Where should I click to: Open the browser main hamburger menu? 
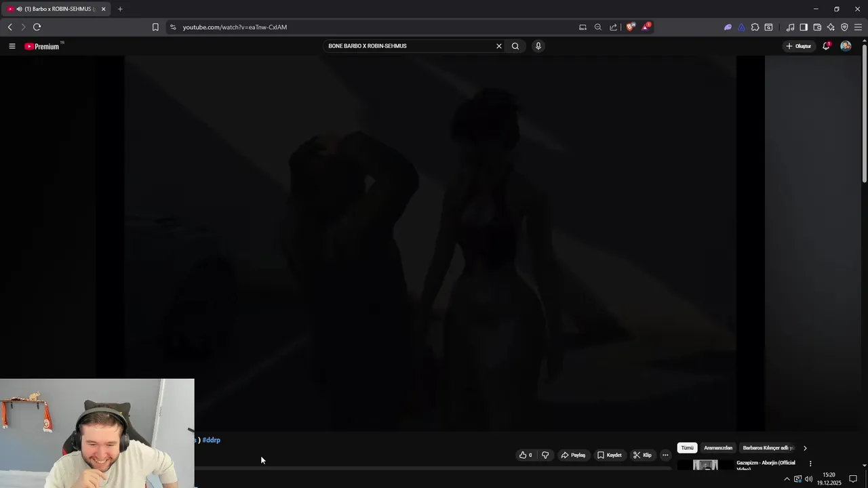[858, 27]
